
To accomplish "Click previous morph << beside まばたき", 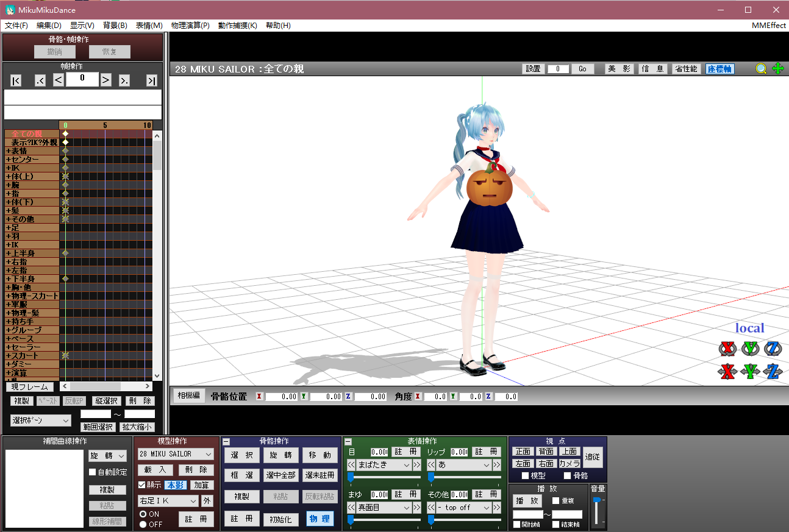I will click(352, 465).
